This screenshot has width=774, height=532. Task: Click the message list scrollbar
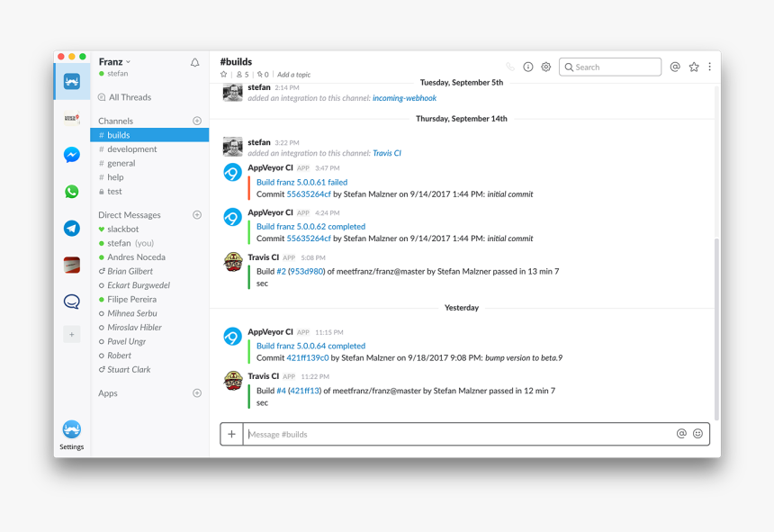[x=716, y=329]
